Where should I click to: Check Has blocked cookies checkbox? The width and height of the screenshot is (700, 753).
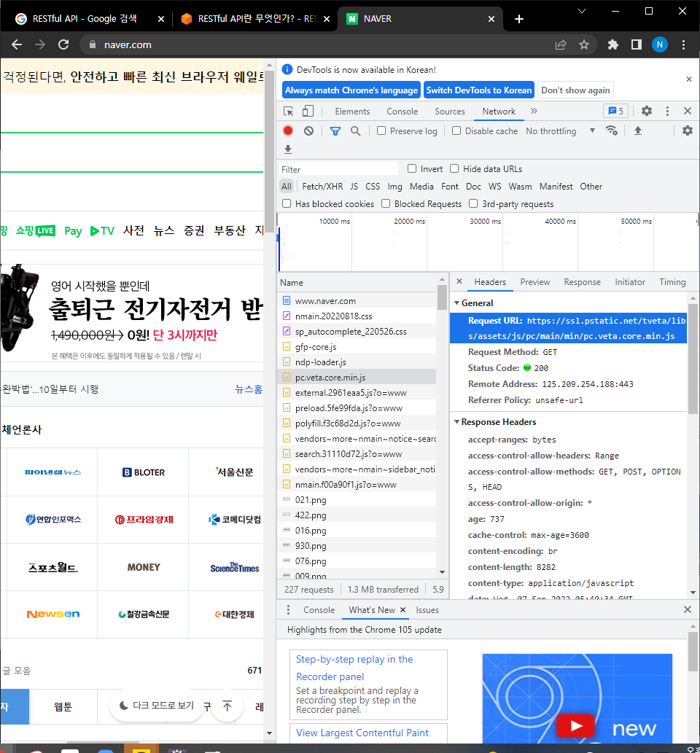[287, 203]
